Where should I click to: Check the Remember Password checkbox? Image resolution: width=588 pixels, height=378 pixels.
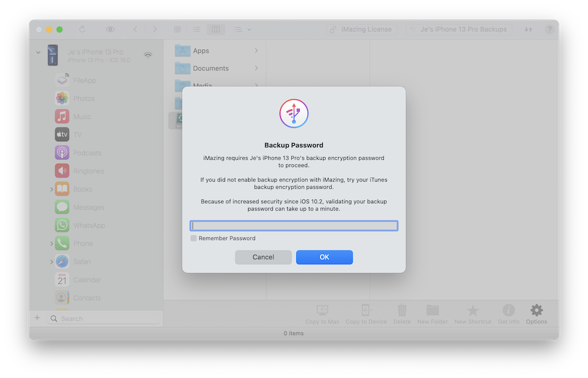194,238
